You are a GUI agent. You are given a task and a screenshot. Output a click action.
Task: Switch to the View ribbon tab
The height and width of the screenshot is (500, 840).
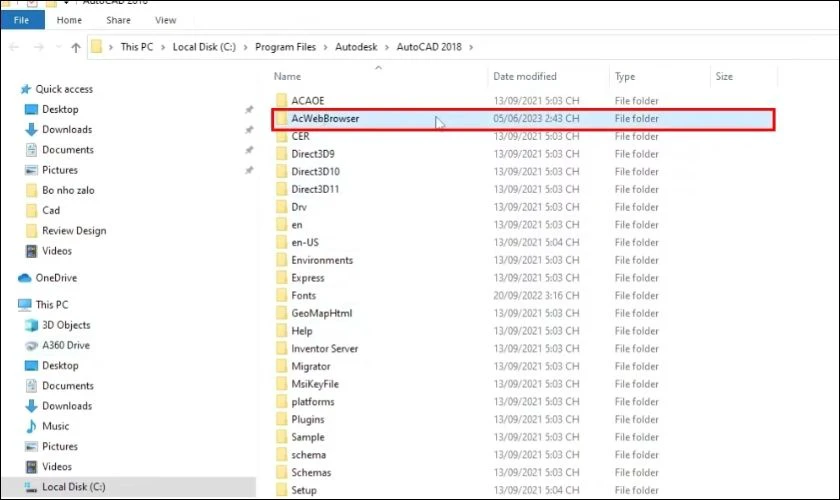point(165,20)
